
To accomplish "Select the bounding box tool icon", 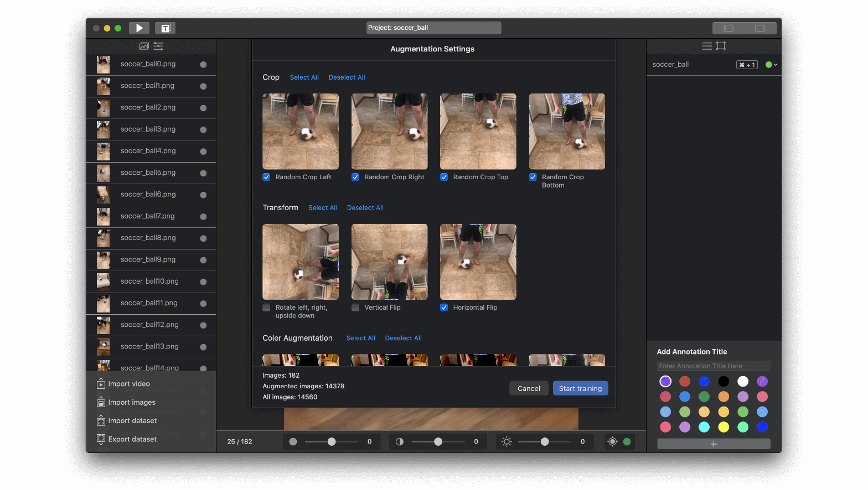I will click(x=721, y=46).
